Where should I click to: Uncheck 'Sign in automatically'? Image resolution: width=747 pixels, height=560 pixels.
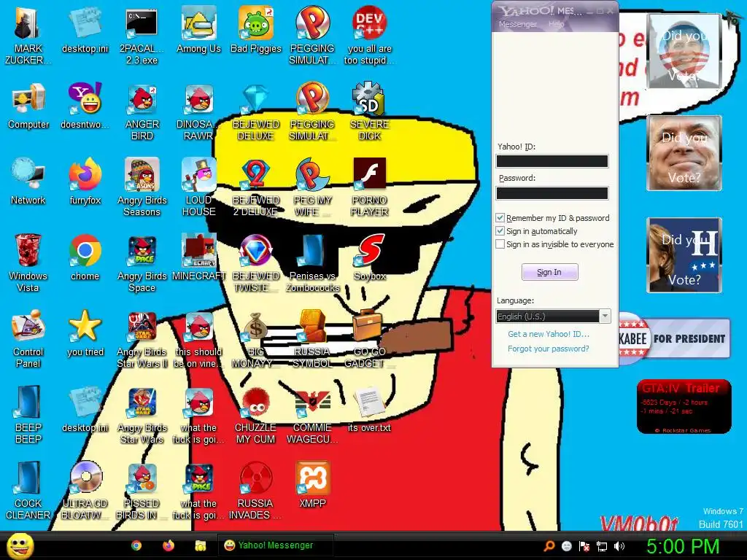500,231
